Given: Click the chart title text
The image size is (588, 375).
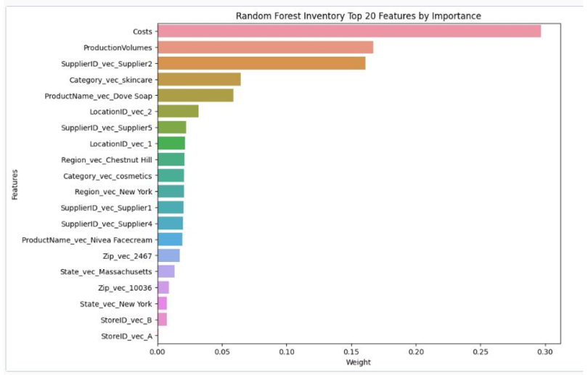Looking at the screenshot, I should (x=359, y=16).
